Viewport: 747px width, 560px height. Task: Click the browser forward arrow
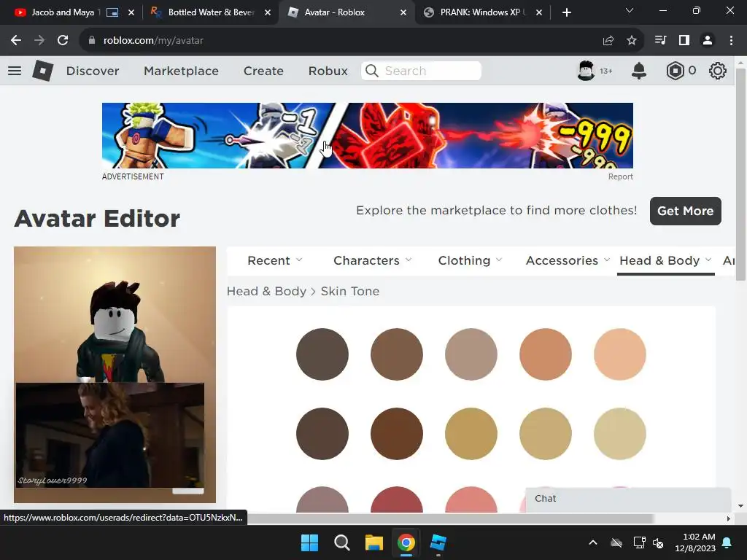coord(39,41)
